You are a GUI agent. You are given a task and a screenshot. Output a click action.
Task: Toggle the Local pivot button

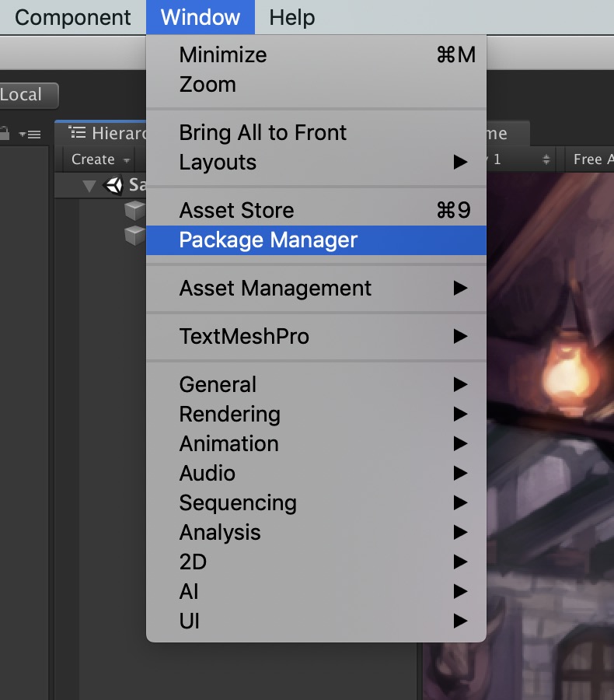coord(28,95)
